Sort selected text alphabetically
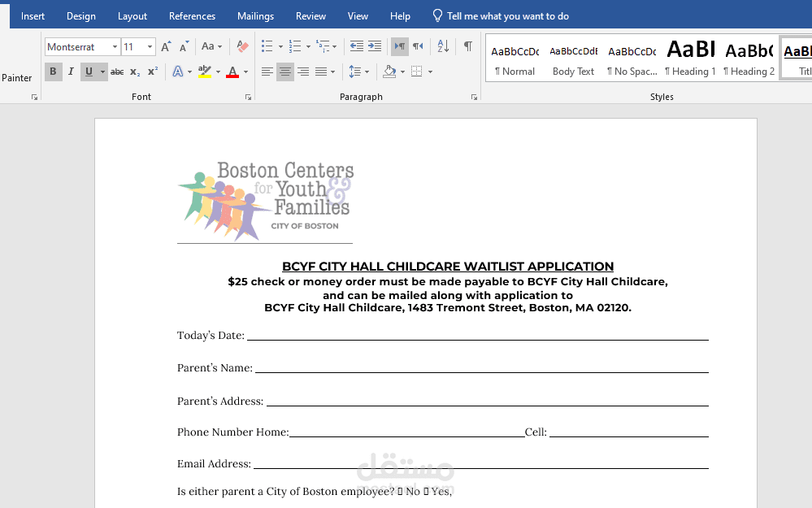This screenshot has width=812, height=508. [x=443, y=46]
